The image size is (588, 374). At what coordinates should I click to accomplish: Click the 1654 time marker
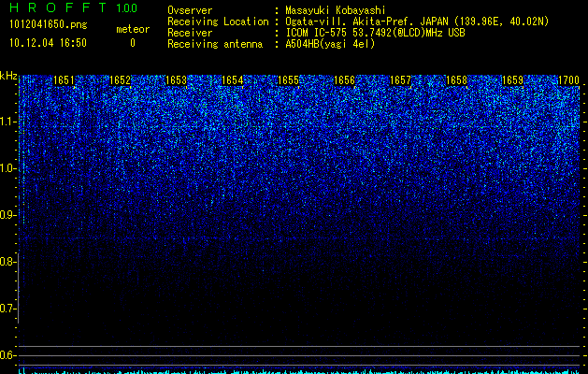tap(232, 80)
